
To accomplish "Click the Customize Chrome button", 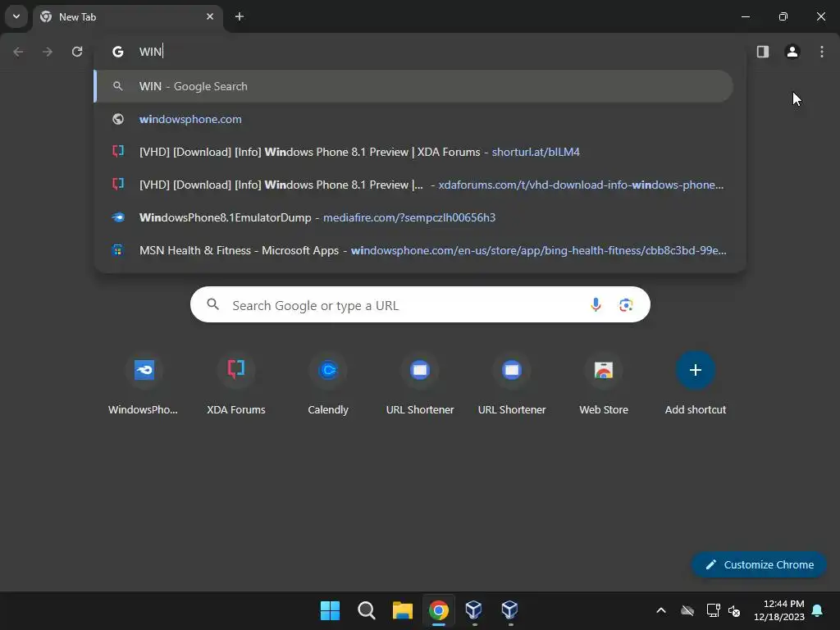I will tap(759, 564).
